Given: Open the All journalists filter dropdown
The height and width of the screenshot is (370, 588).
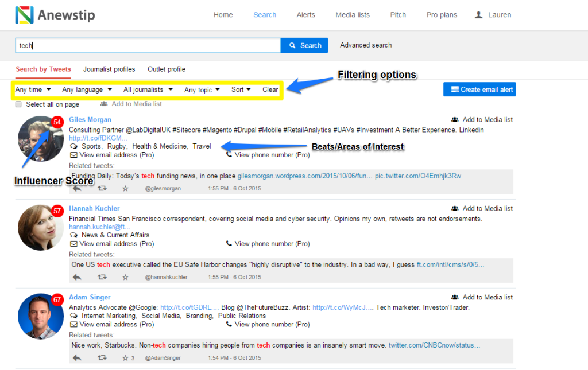Looking at the screenshot, I should tap(148, 89).
